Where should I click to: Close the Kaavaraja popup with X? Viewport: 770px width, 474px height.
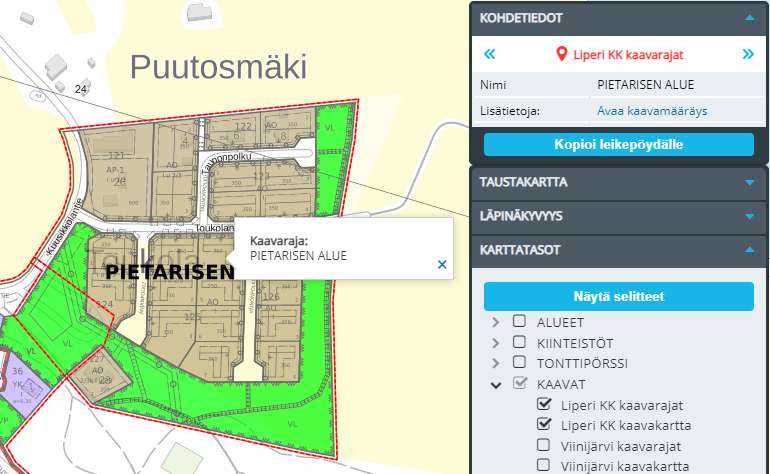pyautogui.click(x=442, y=265)
